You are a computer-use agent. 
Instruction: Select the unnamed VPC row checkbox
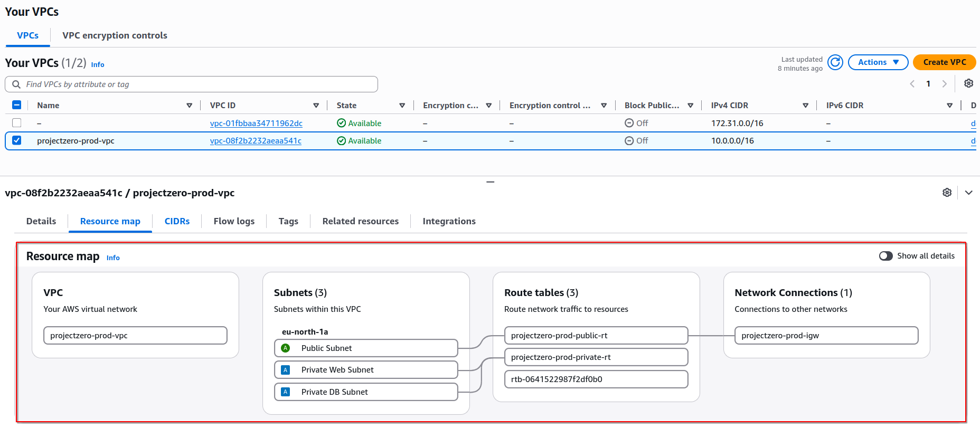tap(17, 123)
